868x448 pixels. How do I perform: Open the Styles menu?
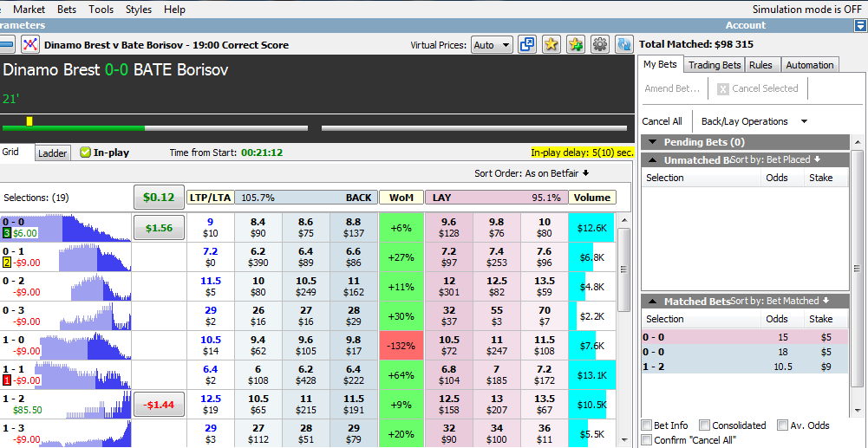(x=139, y=10)
